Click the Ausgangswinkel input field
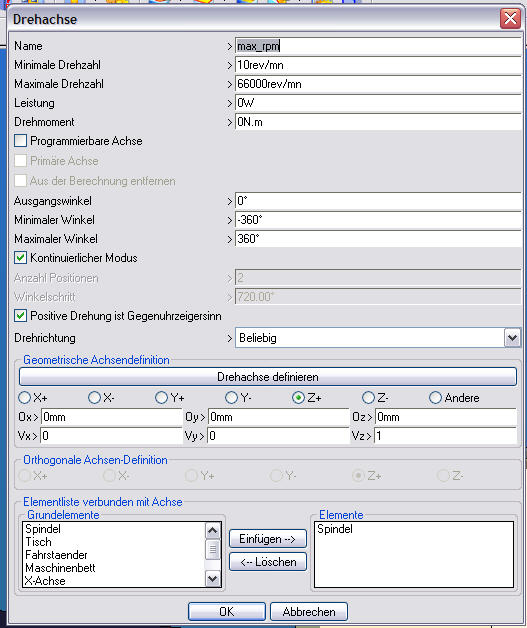The width and height of the screenshot is (527, 628). click(x=378, y=201)
